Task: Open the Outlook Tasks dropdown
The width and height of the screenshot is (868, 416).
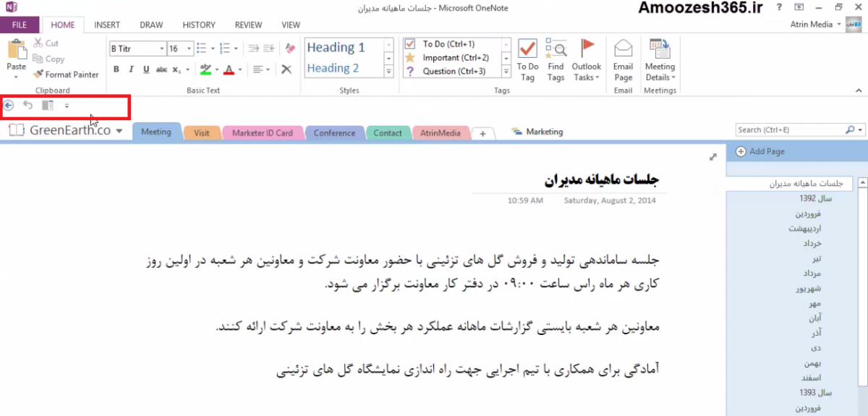Action: pos(586,77)
